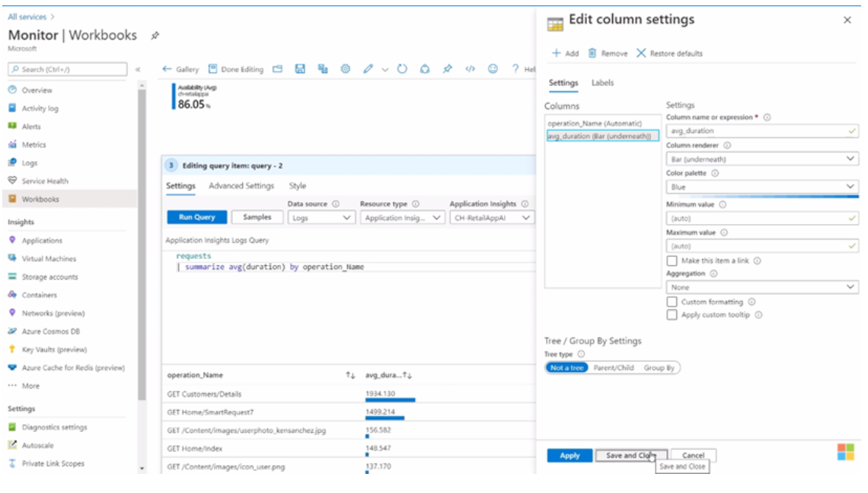Click Done Editing in workbook toolbar
Viewport: 868px width, 493px height.
pos(236,69)
